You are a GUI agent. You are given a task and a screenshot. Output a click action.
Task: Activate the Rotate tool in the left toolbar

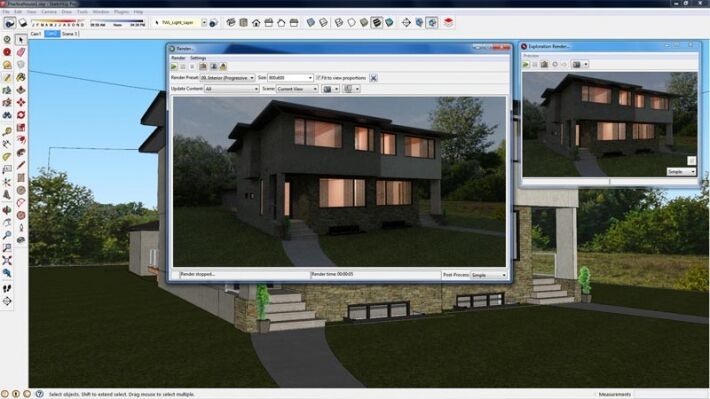(21, 115)
